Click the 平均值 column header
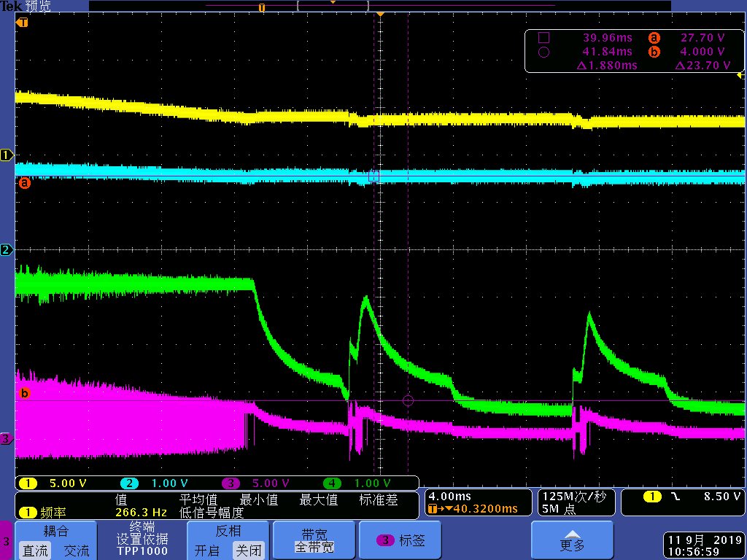The height and width of the screenshot is (560, 747). [x=198, y=500]
